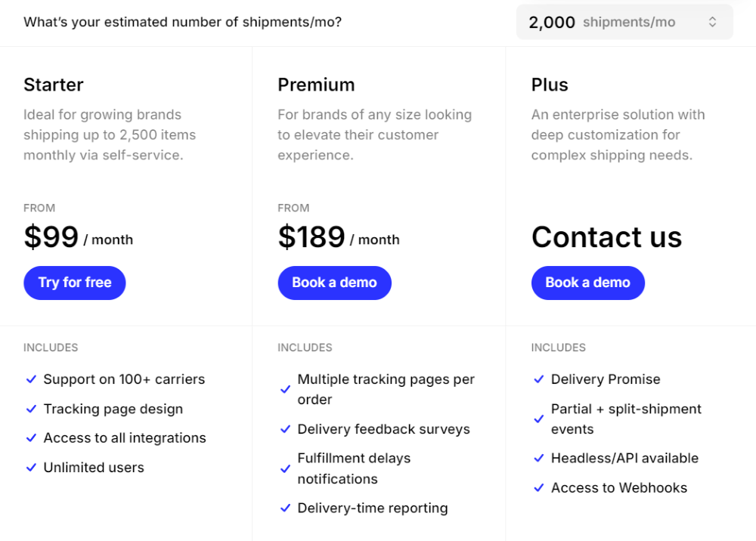Screen dimensions: 756x541
Task: Click checkmark beside Delivery feedback surveys
Action: pyautogui.click(x=285, y=429)
